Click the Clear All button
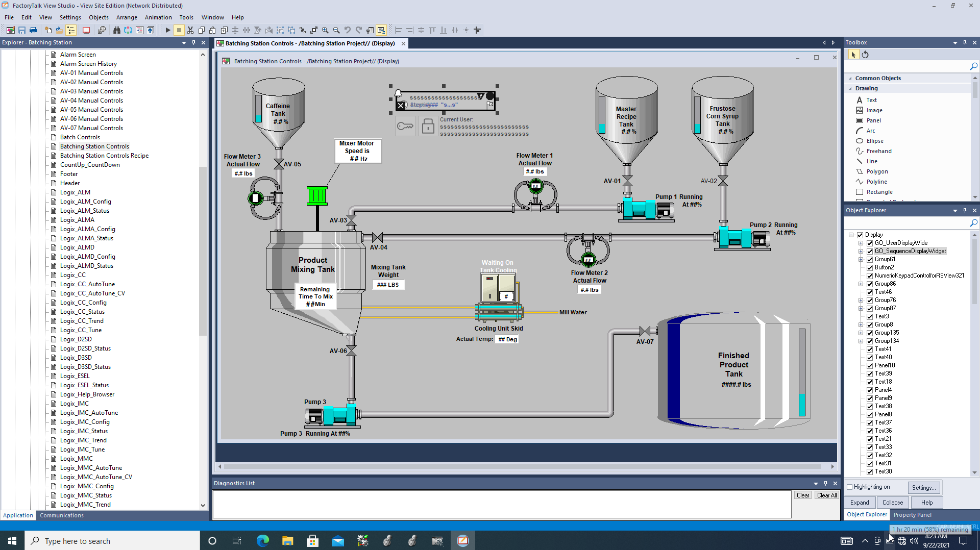Viewport: 980px width, 550px height. coord(826,495)
